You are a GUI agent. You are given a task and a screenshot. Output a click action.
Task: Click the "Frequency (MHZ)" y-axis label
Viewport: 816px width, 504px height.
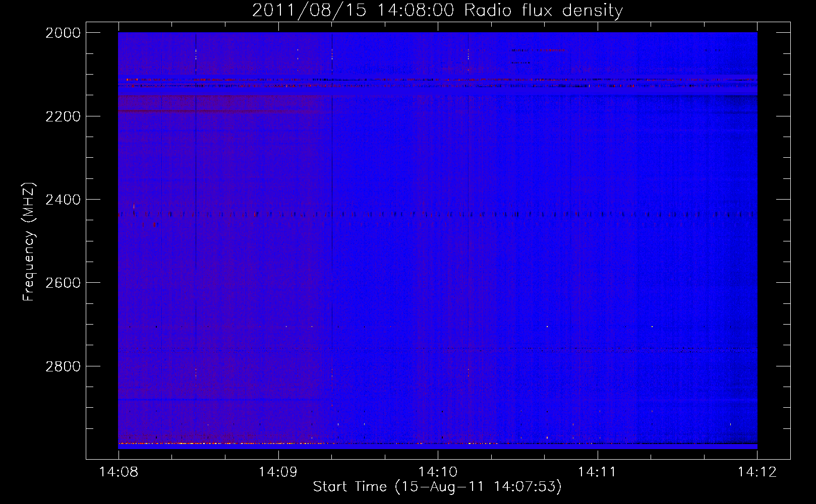pyautogui.click(x=29, y=242)
